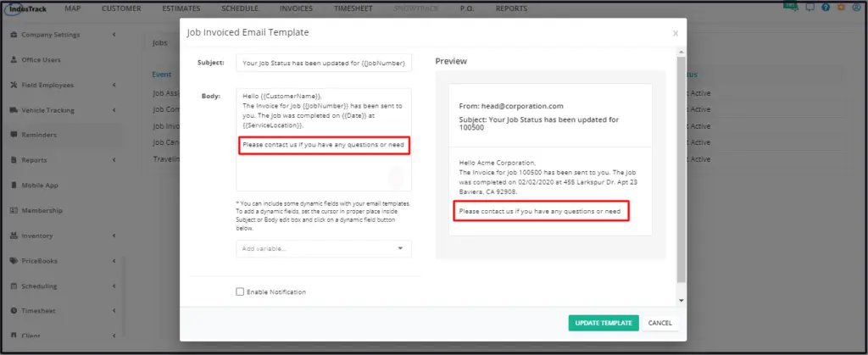Viewport: 868px width, 355px height.
Task: Click the dynamic fields help note
Action: click(x=323, y=216)
